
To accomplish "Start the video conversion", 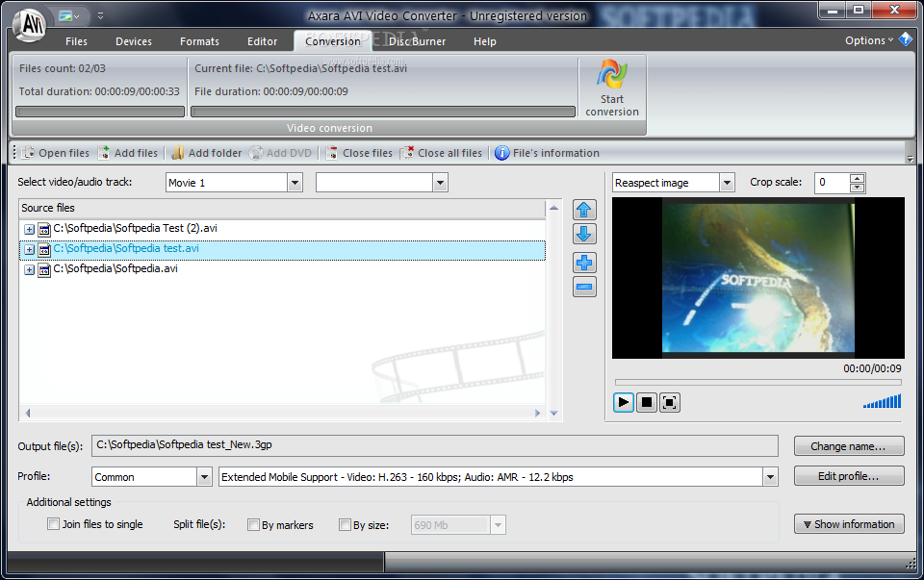I will click(612, 88).
